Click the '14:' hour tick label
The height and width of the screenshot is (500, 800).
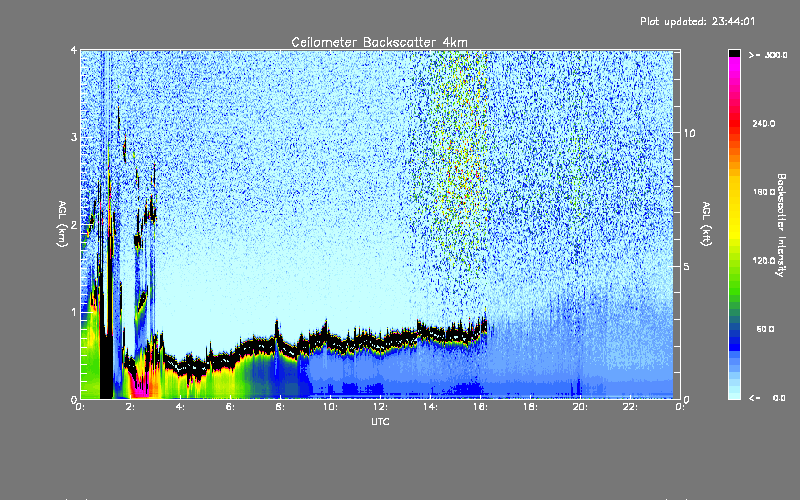click(x=430, y=407)
